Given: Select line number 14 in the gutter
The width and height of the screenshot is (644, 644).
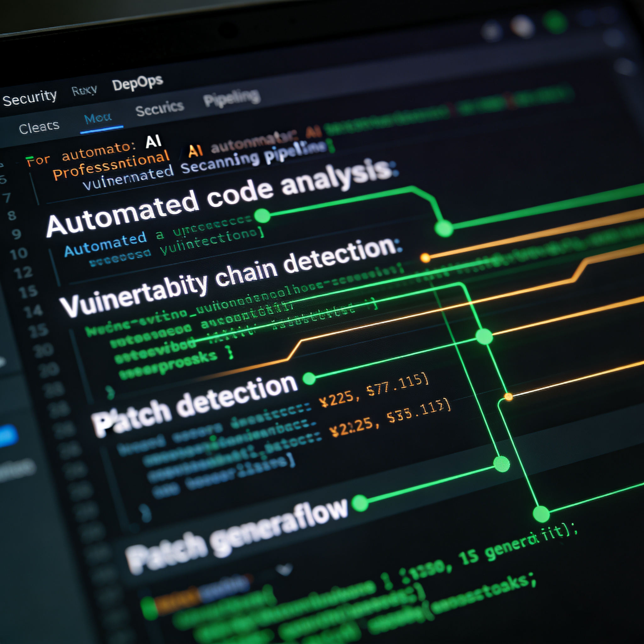Looking at the screenshot, I should click(33, 311).
